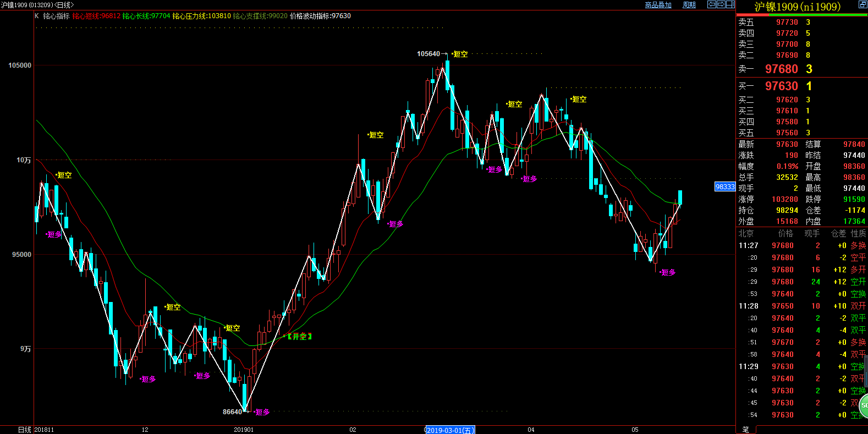Click the 105000 price axis label
The width and height of the screenshot is (868, 434).
coord(20,65)
